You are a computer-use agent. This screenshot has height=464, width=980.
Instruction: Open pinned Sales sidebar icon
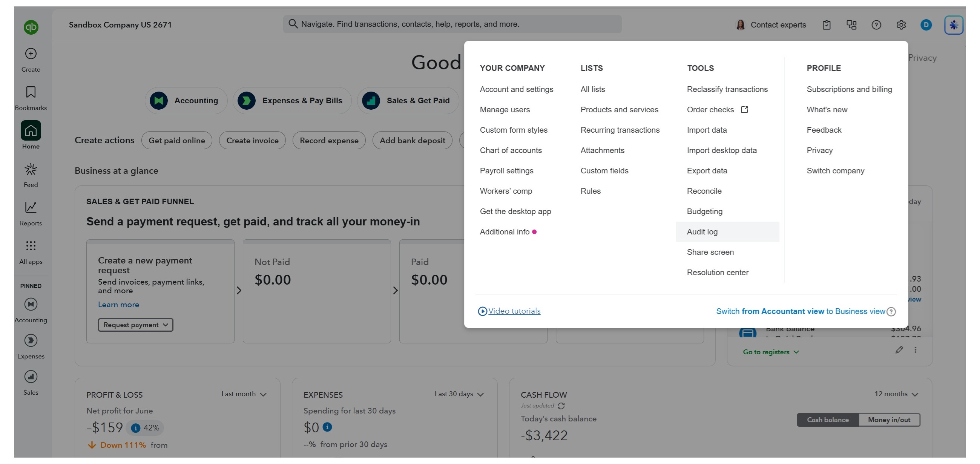click(31, 377)
